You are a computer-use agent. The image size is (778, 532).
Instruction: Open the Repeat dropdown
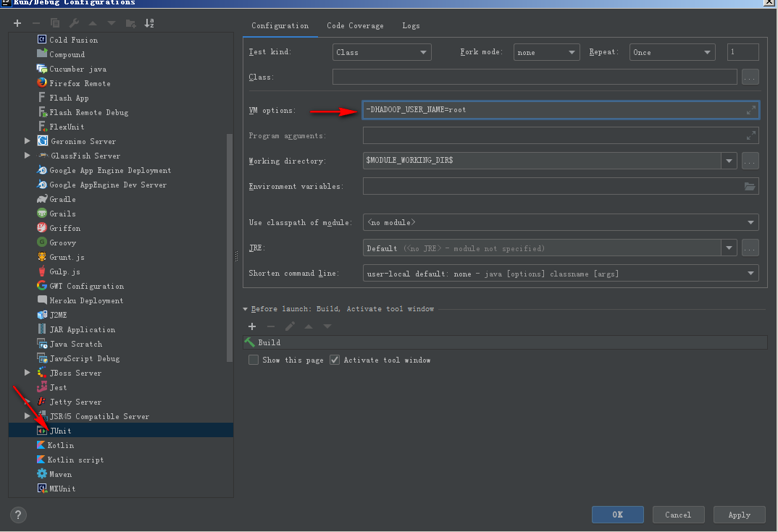click(672, 52)
